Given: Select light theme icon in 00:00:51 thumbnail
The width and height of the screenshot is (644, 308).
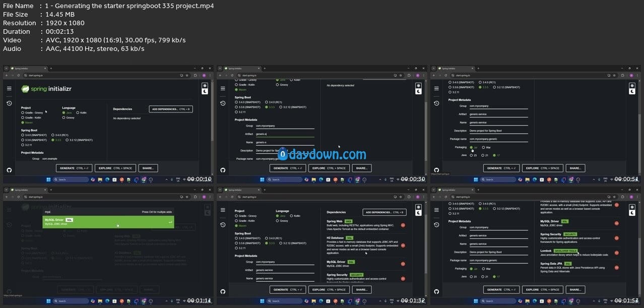Looking at the screenshot, I should click(632, 86).
